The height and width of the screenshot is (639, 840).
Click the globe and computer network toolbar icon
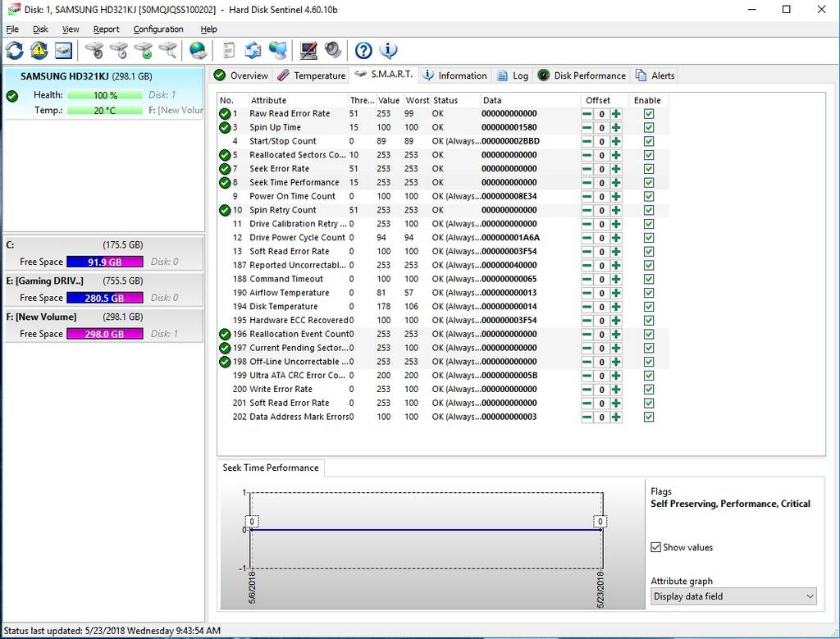click(x=278, y=50)
